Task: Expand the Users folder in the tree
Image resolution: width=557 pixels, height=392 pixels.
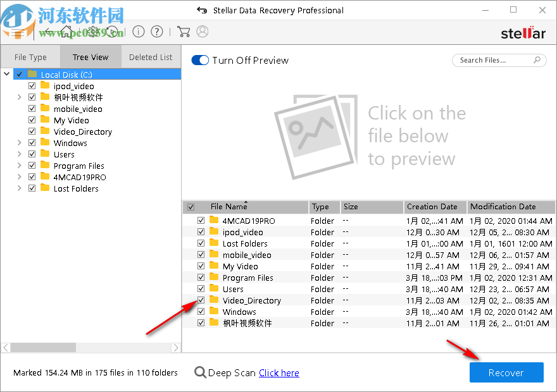Action: pos(18,154)
